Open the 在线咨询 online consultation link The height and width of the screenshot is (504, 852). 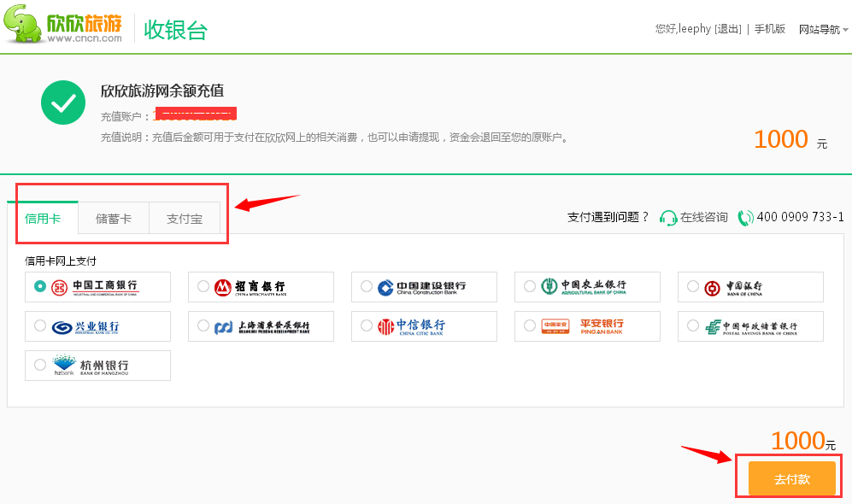coord(703,217)
